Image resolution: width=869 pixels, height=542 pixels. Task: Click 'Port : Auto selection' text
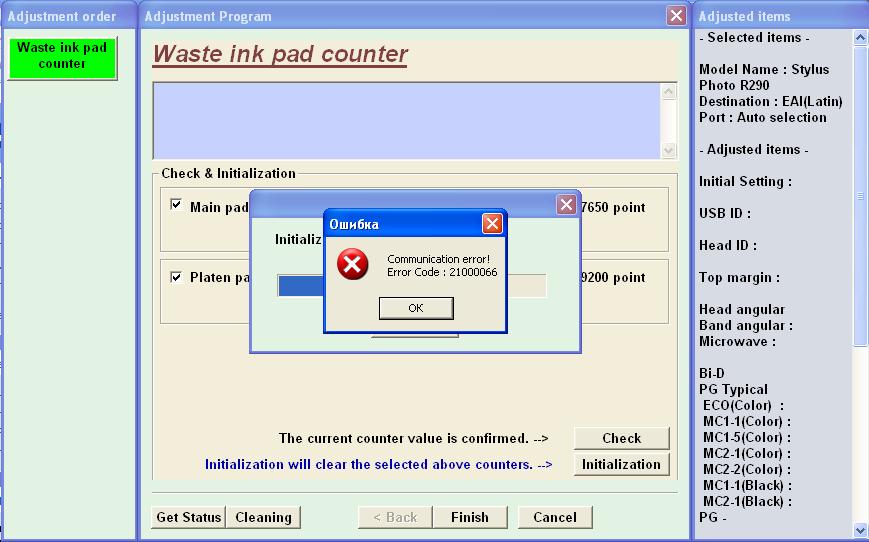point(763,117)
